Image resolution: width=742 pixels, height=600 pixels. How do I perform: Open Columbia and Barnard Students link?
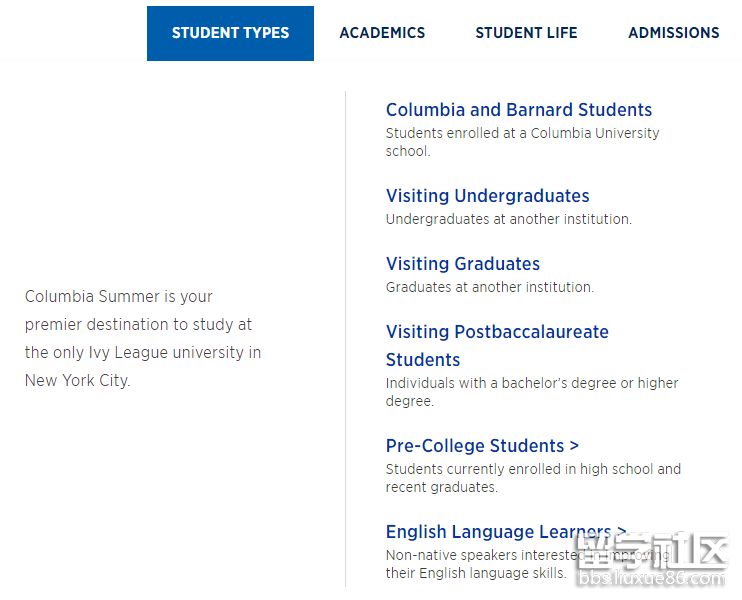click(x=518, y=110)
